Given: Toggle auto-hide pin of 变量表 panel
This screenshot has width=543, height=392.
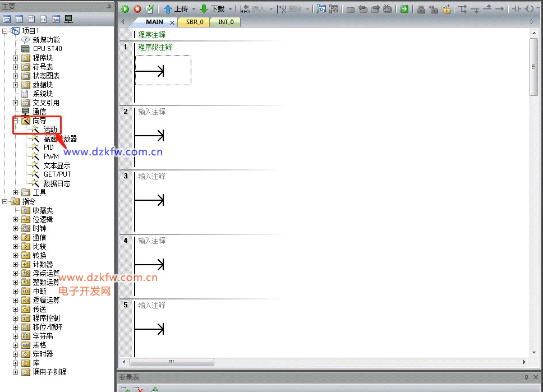Looking at the screenshot, I should pos(526,377).
